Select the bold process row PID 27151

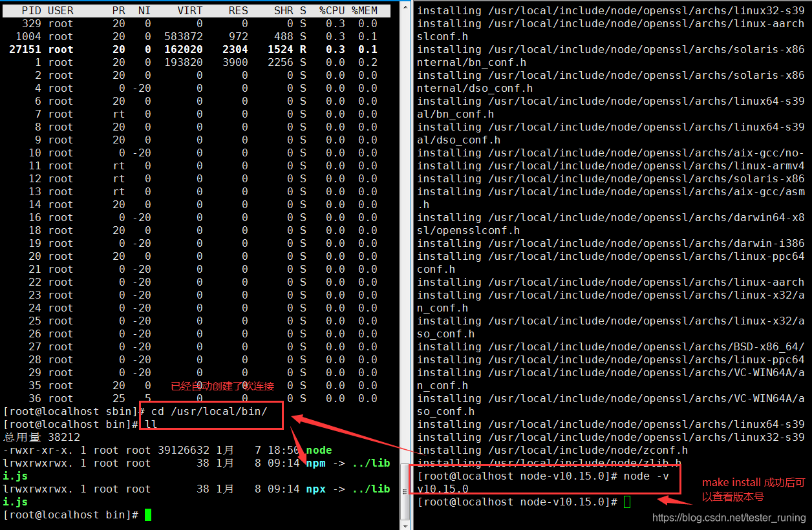[x=197, y=49]
